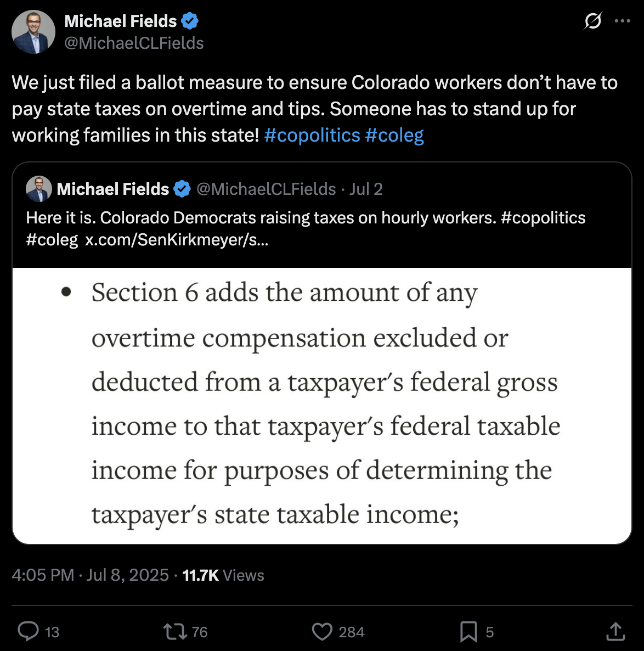Bookmark this post
This screenshot has height=651, width=644.
[468, 632]
